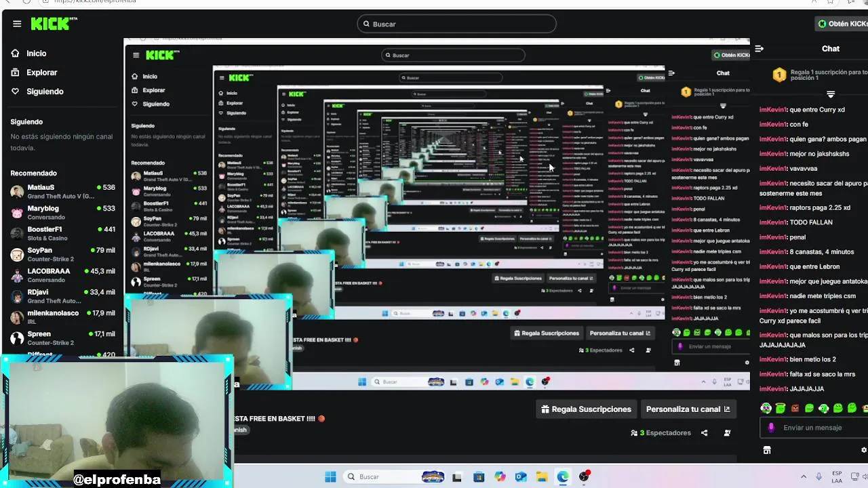Select the chat message 'raptors paga 2.25 xd'

point(820,207)
